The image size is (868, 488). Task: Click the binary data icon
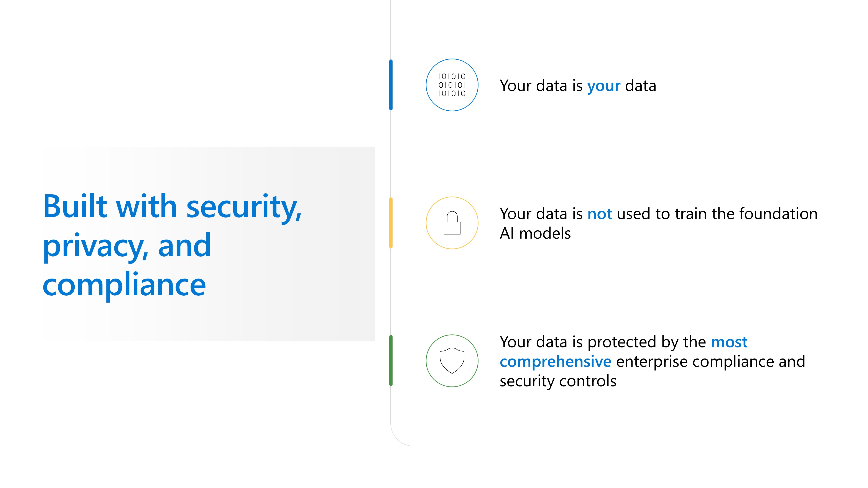pos(452,85)
